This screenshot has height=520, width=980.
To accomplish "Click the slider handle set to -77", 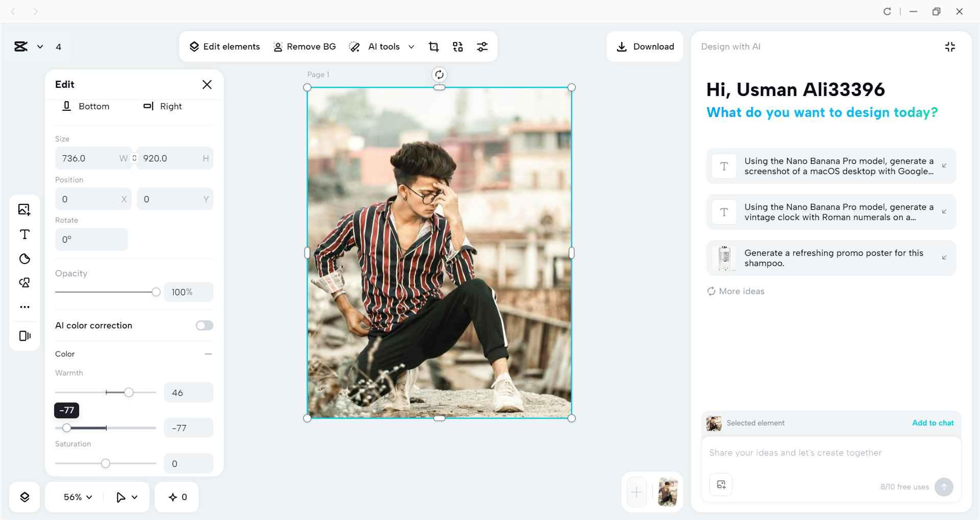I will pos(66,428).
